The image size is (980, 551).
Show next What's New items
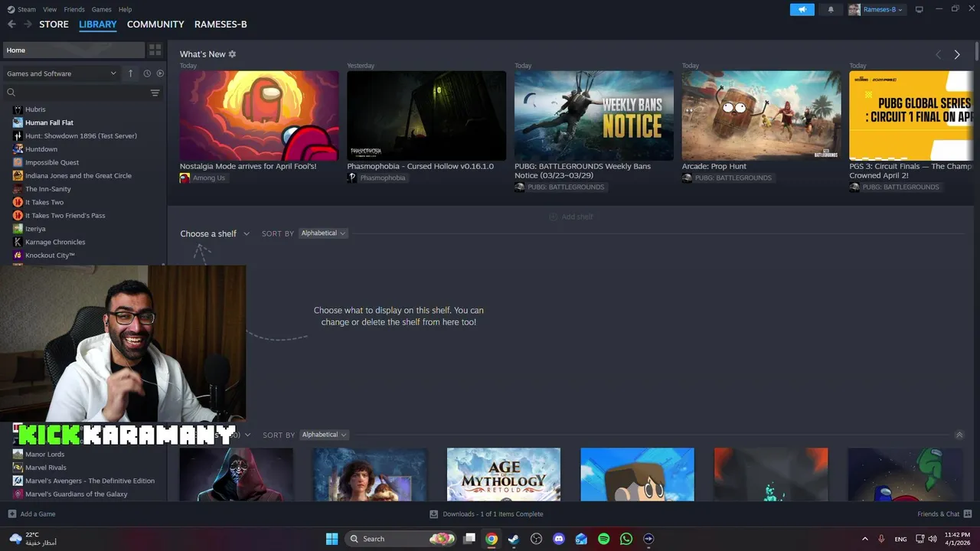point(957,54)
